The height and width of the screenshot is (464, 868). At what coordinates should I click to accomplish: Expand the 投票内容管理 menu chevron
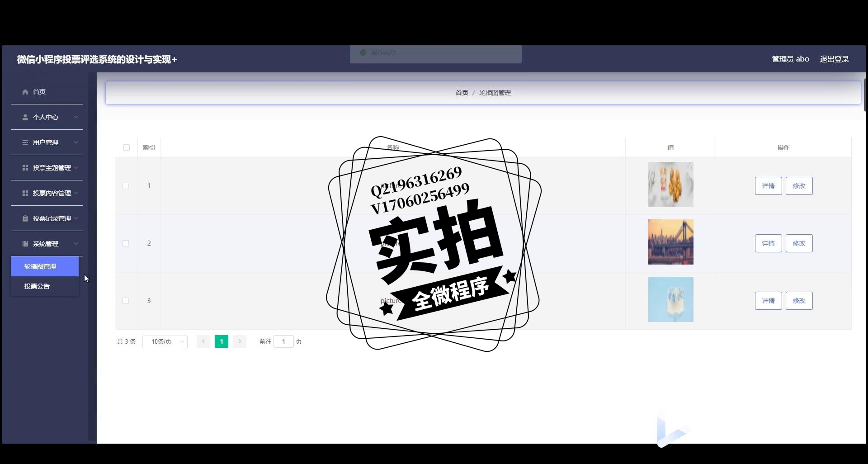[x=76, y=193]
